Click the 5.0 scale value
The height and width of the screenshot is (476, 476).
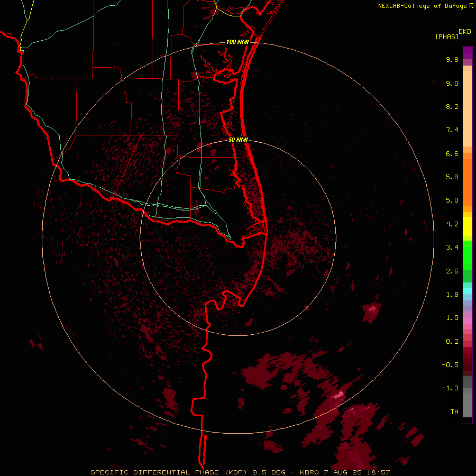click(x=452, y=200)
